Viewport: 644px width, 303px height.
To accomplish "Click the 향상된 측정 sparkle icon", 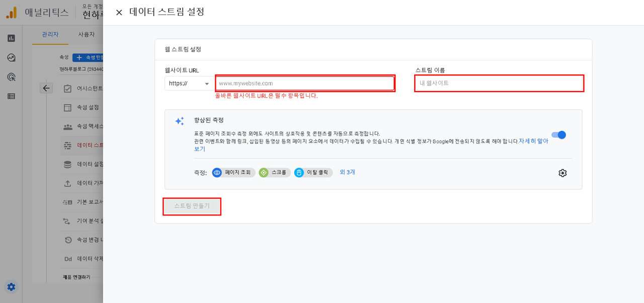I will pyautogui.click(x=180, y=121).
